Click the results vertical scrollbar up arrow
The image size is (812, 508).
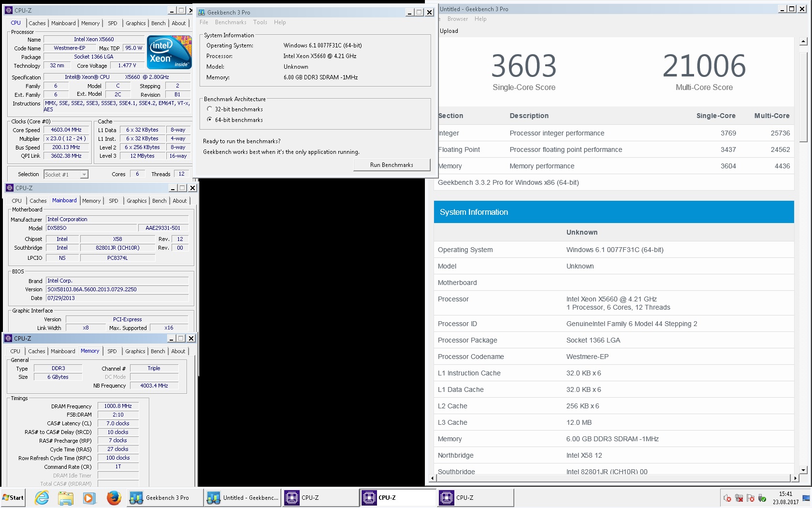[x=803, y=42]
